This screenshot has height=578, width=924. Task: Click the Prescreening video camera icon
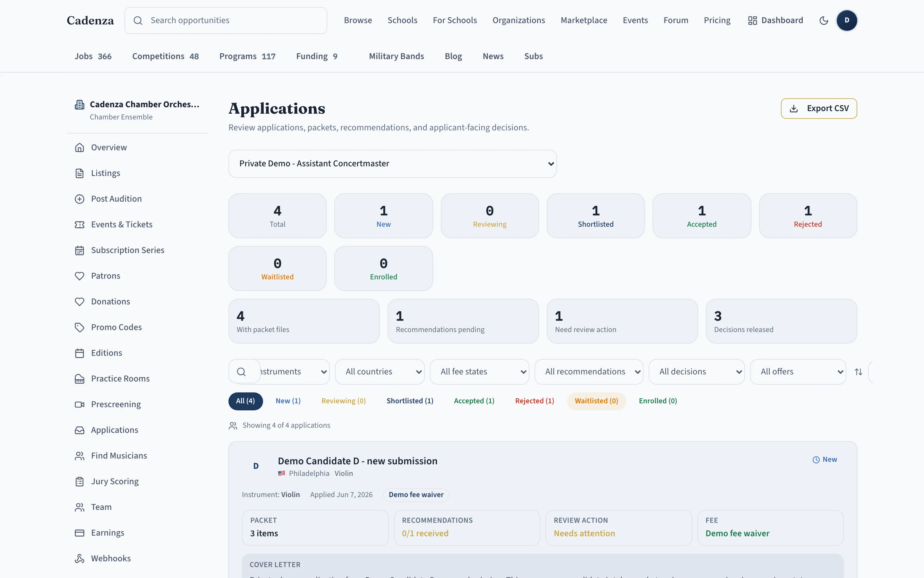tap(80, 405)
